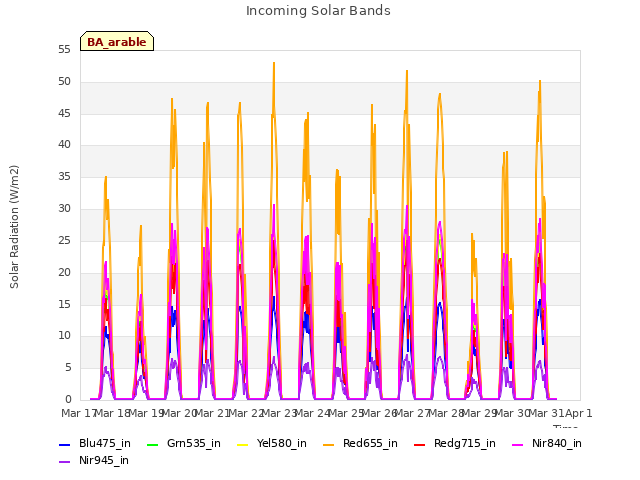Click the orange Red655_in legend swatch
This screenshot has height=480, width=640.
[x=329, y=444]
